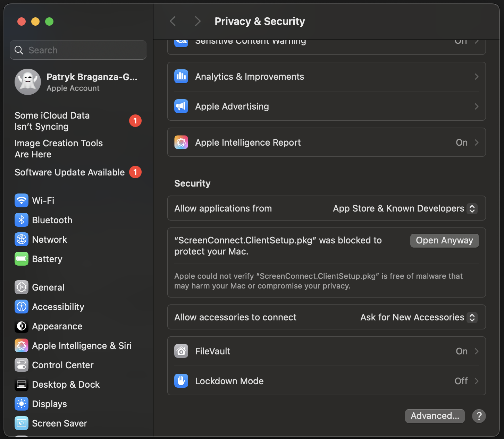Screen dimensions: 504x439
Task: Click the Apple Intelligence Report On value
Action: pos(462,143)
